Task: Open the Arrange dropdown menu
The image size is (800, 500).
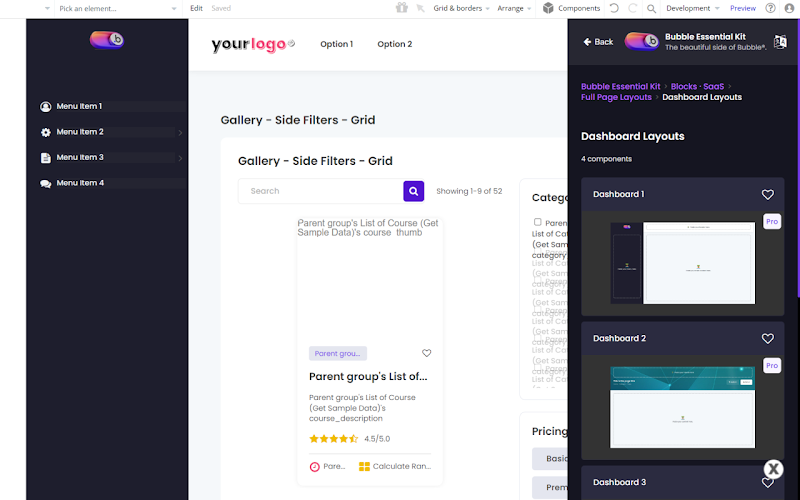Action: pyautogui.click(x=514, y=8)
